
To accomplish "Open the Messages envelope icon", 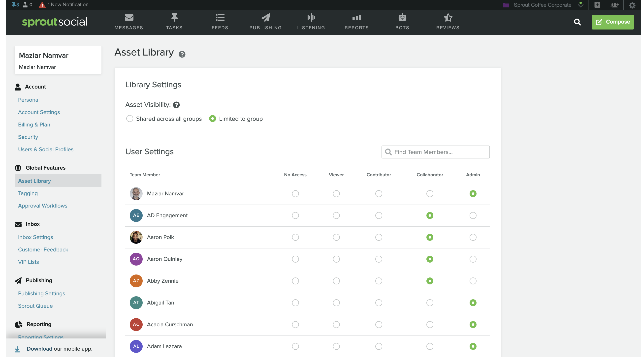I will [x=129, y=18].
